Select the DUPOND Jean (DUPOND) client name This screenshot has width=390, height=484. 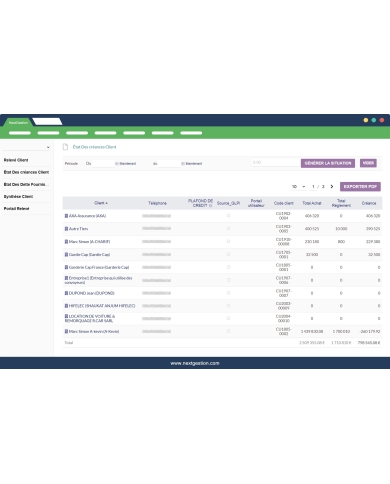point(91,293)
